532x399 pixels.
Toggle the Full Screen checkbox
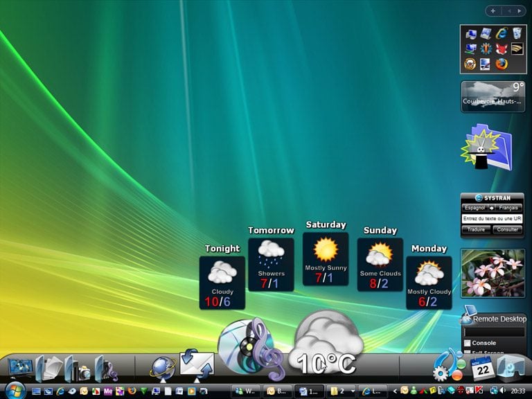468,353
